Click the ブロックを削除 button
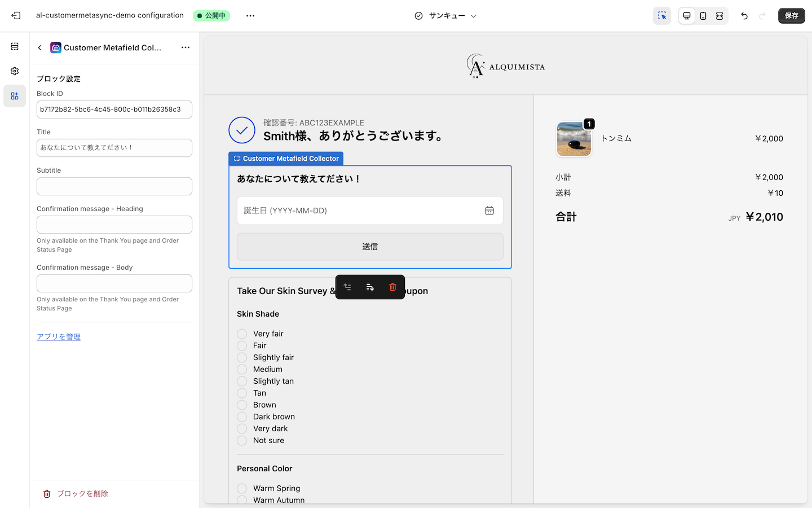 point(76,493)
